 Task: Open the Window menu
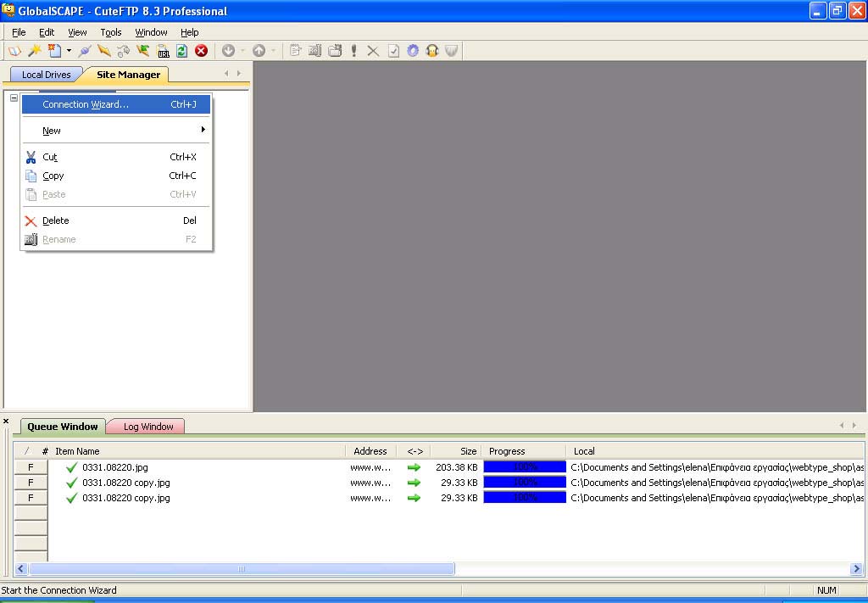151,32
